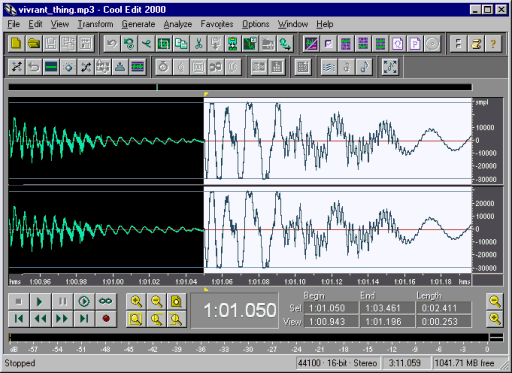Start playback with the Play button
512x373 pixels.
coord(40,302)
